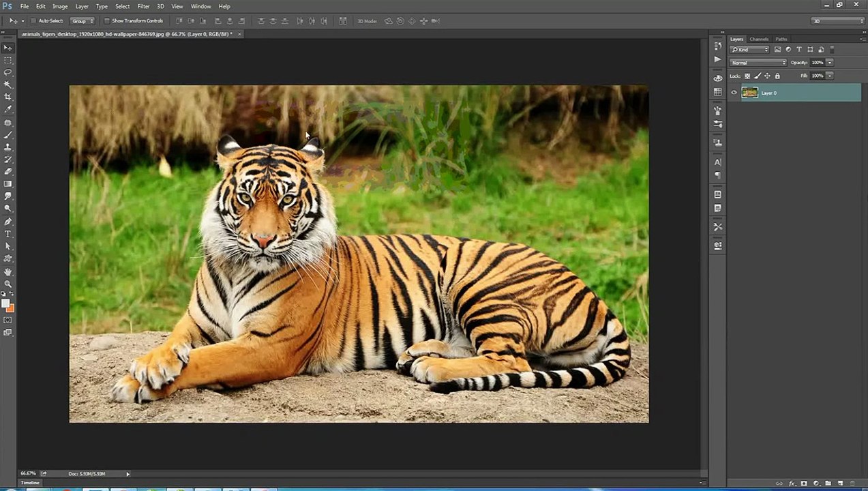Screen dimensions: 868x491
Task: Select the Eyedropper tool
Action: click(8, 109)
